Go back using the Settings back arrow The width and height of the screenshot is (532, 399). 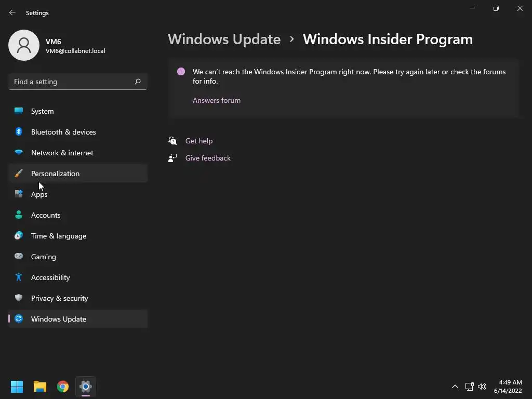[x=12, y=12]
